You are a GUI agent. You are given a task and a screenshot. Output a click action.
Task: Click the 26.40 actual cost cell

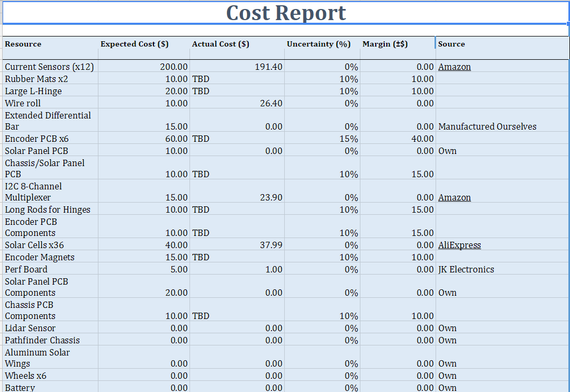[x=237, y=103]
